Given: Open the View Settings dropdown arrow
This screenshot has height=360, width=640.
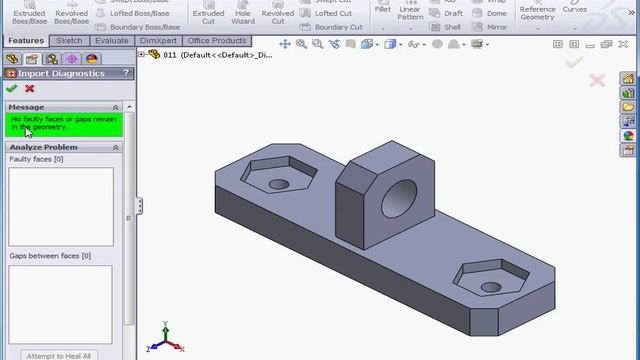Looking at the screenshot, I should coord(487,44).
